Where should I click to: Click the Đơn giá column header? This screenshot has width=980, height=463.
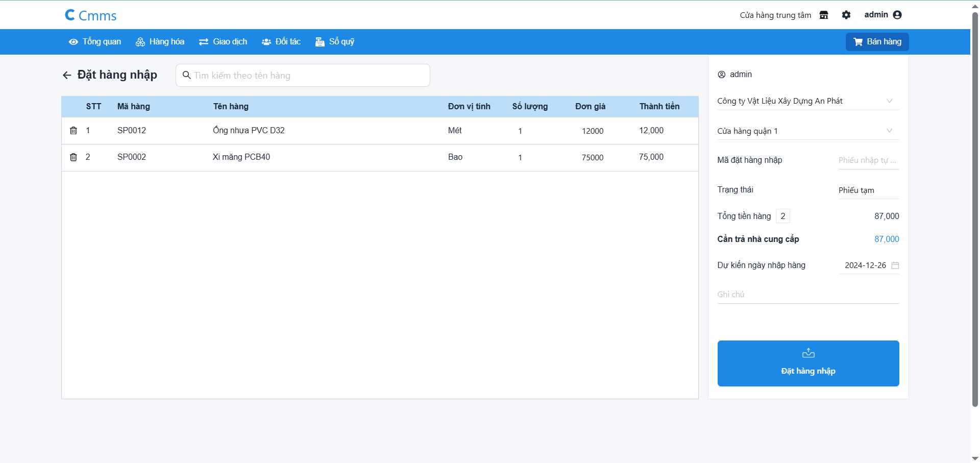[590, 107]
